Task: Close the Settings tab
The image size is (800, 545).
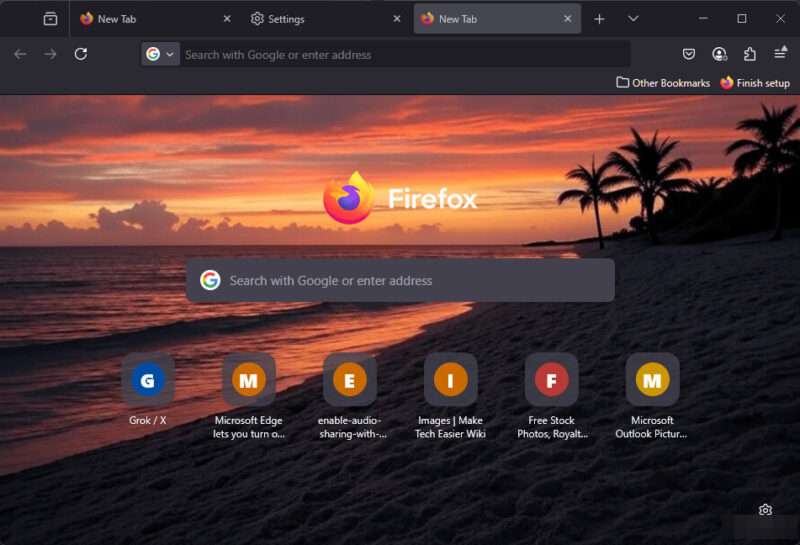Action: [397, 19]
